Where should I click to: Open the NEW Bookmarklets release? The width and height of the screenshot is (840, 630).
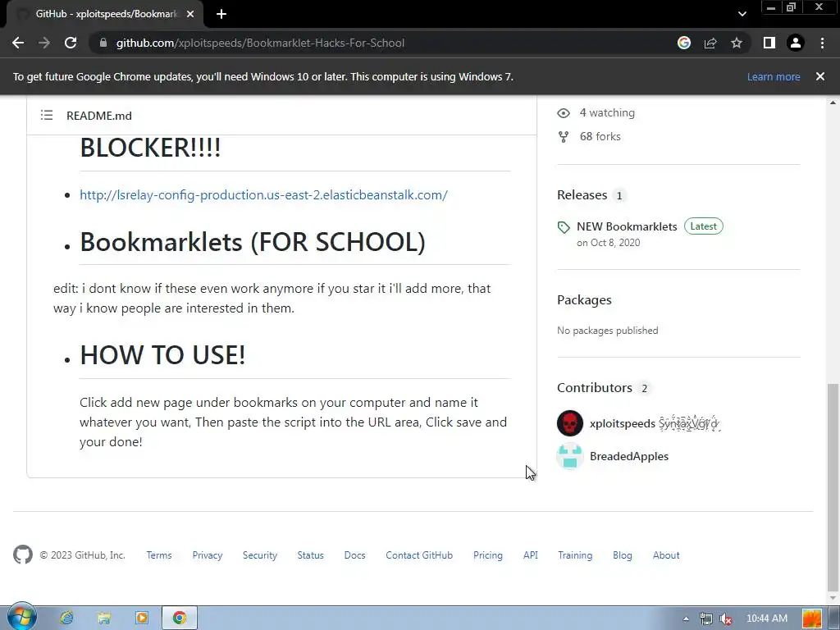pyautogui.click(x=627, y=226)
